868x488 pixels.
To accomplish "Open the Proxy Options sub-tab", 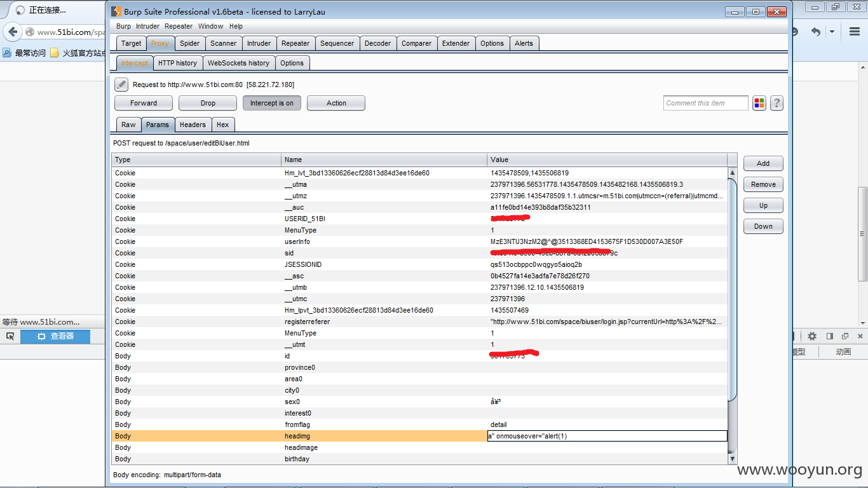I will 292,63.
